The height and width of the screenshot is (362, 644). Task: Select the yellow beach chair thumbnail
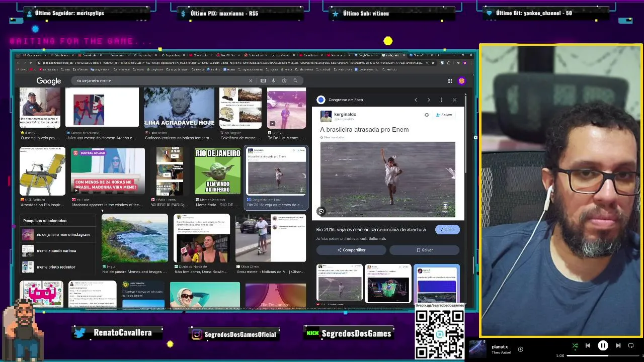[42, 171]
